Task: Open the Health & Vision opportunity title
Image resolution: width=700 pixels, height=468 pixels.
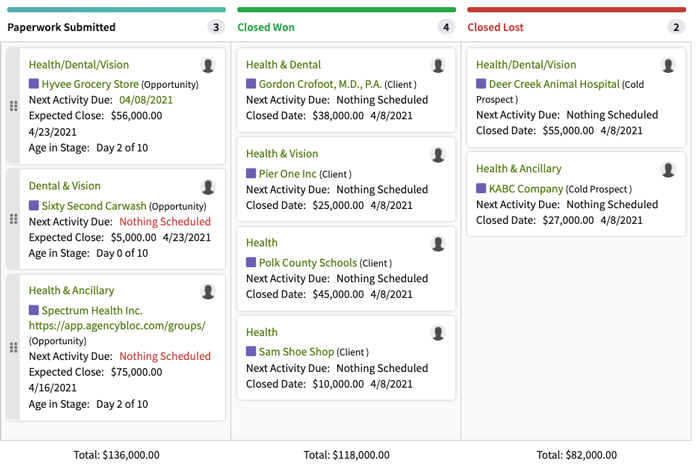Action: (x=282, y=154)
